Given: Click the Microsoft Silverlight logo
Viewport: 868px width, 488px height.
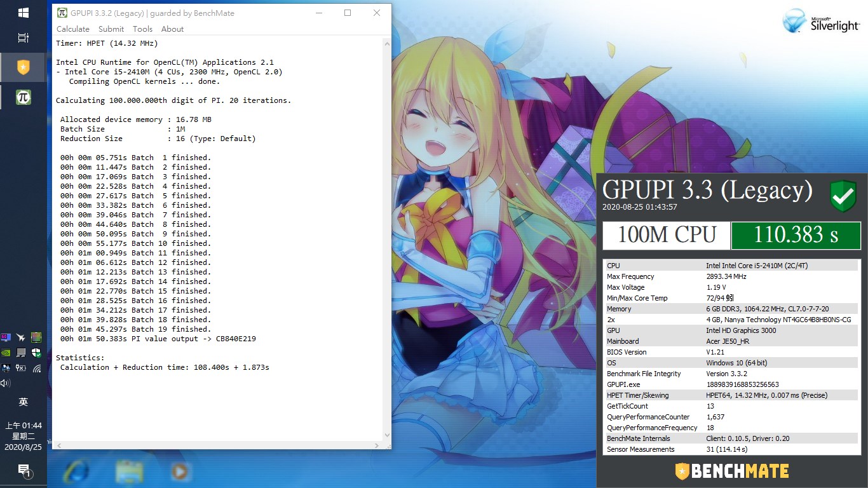Looking at the screenshot, I should click(821, 21).
